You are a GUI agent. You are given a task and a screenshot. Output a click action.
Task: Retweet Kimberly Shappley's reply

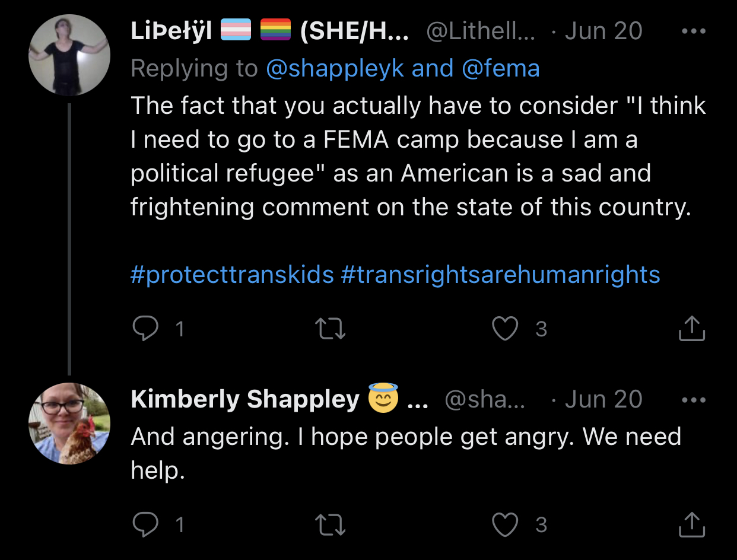pos(331,524)
